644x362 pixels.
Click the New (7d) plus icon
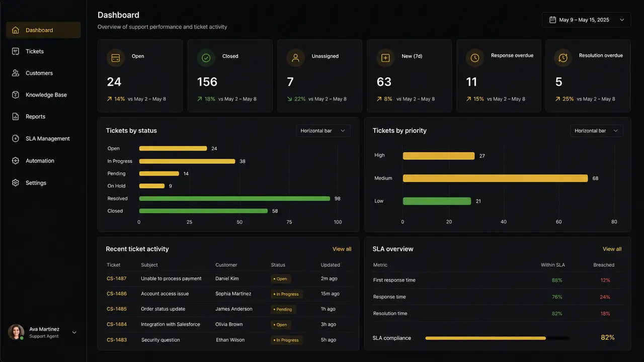pyautogui.click(x=385, y=58)
